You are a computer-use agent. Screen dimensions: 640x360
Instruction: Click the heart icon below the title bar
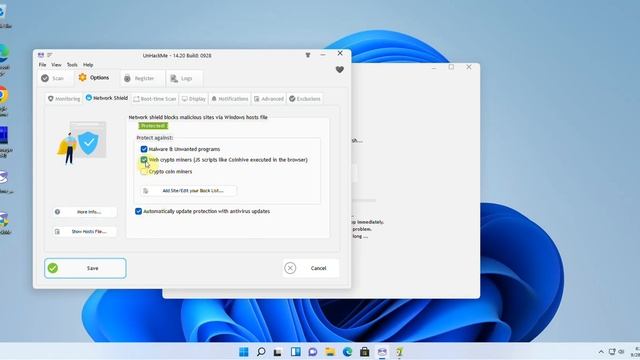[x=340, y=70]
